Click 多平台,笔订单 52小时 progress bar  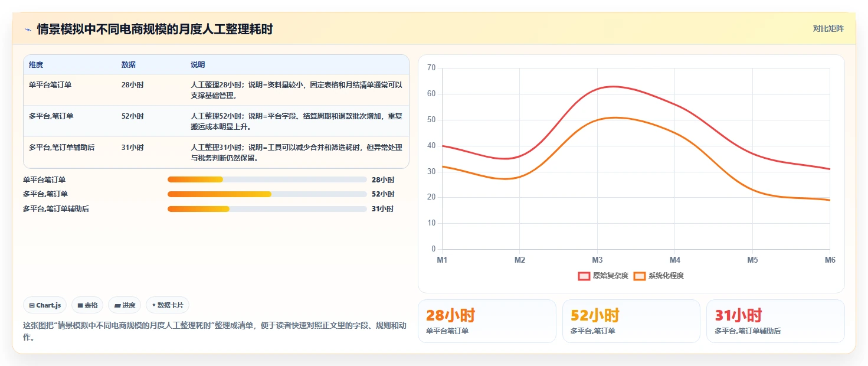267,194
